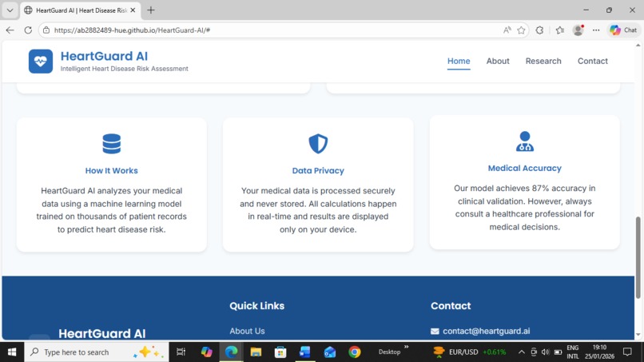644x362 pixels.
Task: Select the HeartGuard AI browser tab
Action: pos(80,10)
